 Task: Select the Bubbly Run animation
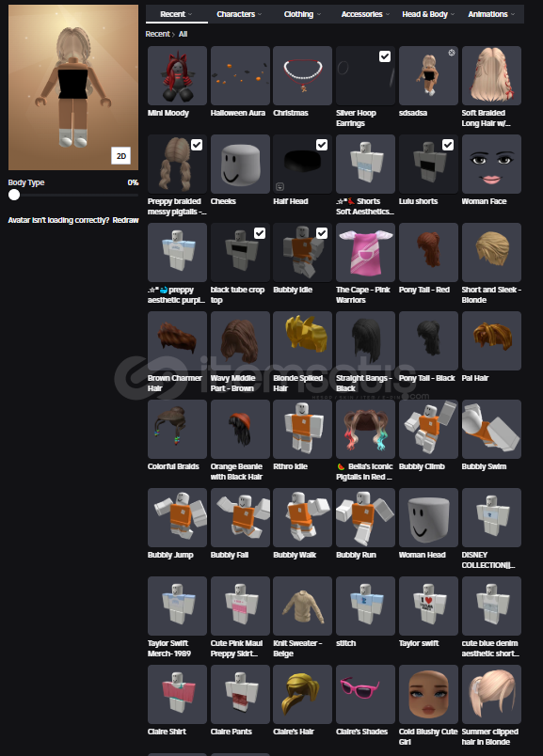365,517
